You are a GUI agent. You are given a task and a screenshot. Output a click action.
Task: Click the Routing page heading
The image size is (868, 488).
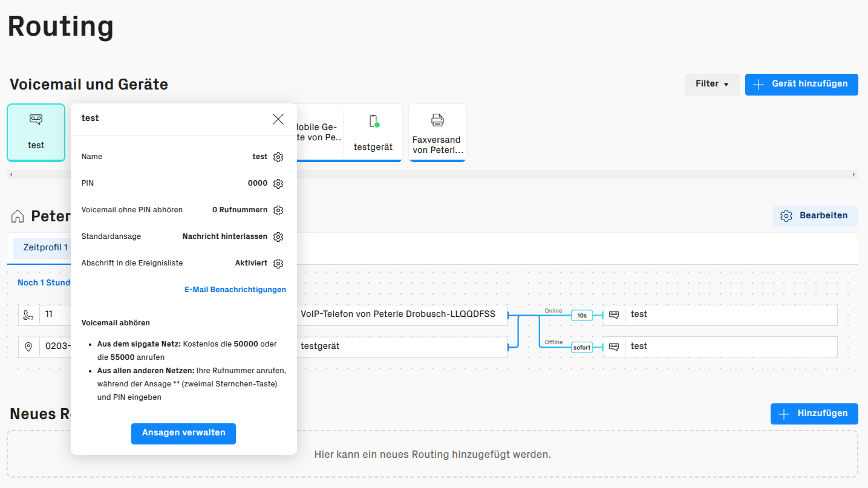click(x=60, y=27)
